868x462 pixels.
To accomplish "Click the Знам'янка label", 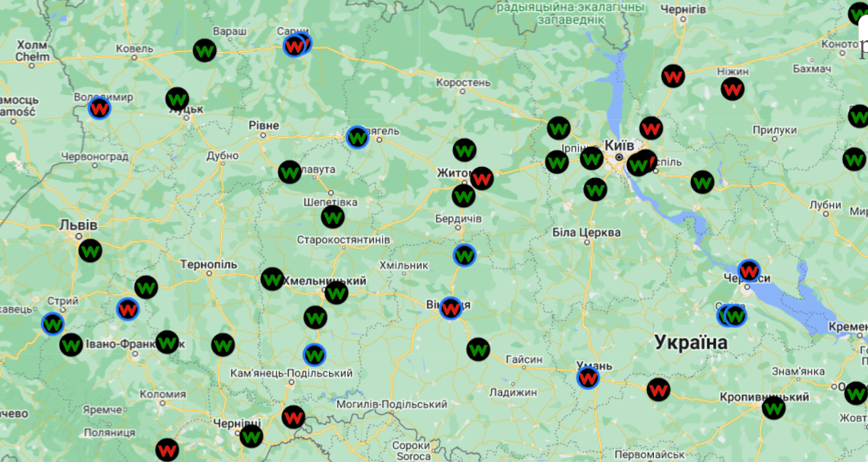I will [x=798, y=371].
